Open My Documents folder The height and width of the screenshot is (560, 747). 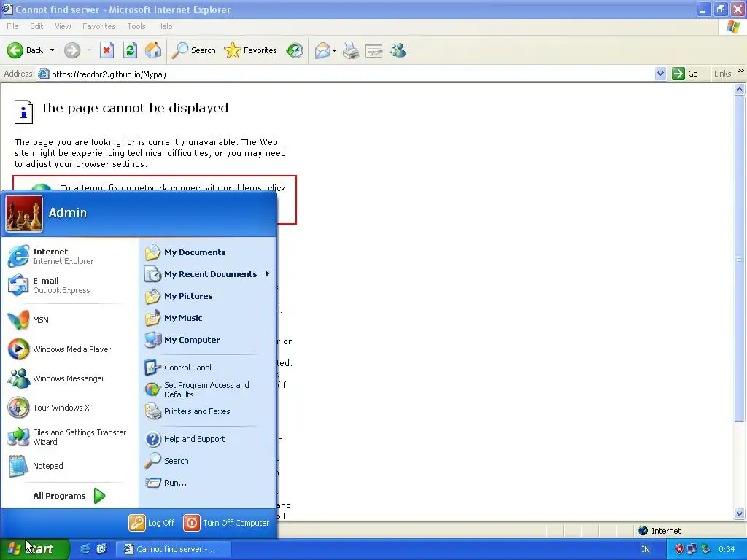208,252
